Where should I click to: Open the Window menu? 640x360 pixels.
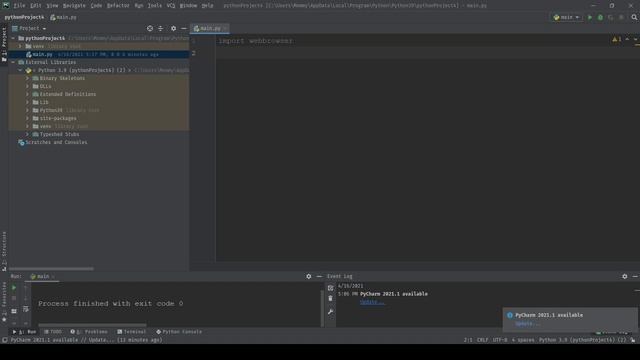[188, 6]
